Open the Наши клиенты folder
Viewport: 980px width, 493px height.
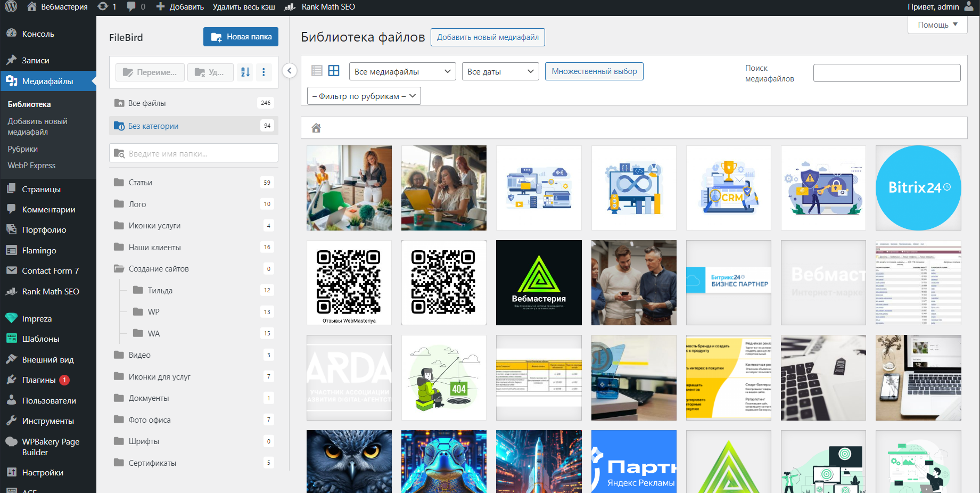pyautogui.click(x=194, y=247)
